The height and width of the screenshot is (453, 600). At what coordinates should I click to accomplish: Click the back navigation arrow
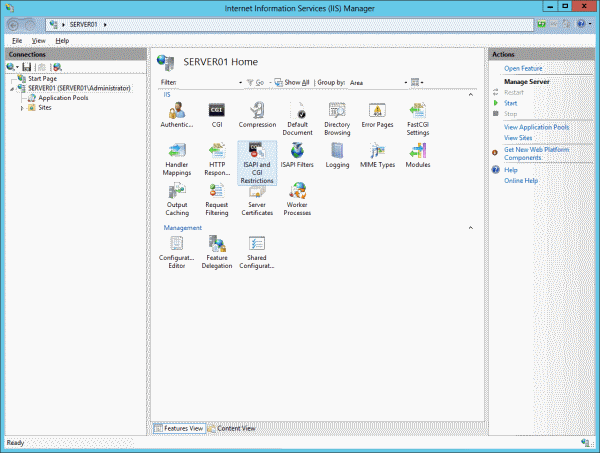13,25
